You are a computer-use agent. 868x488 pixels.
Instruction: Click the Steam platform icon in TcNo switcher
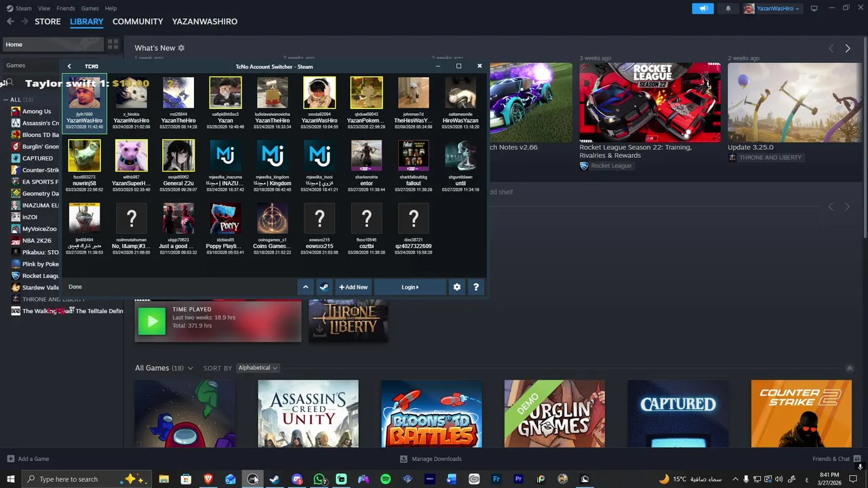[x=324, y=287]
